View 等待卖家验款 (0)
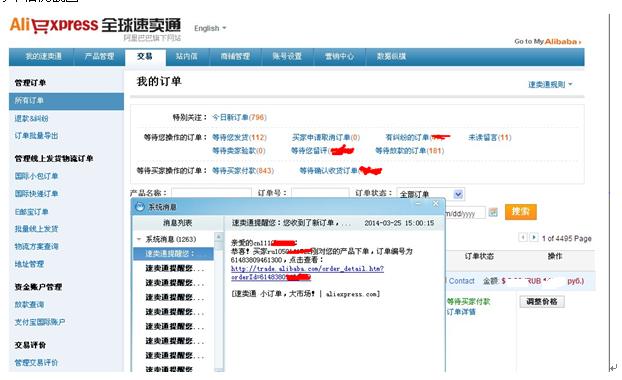Viewport: 622px width, 380px height. click(238, 151)
